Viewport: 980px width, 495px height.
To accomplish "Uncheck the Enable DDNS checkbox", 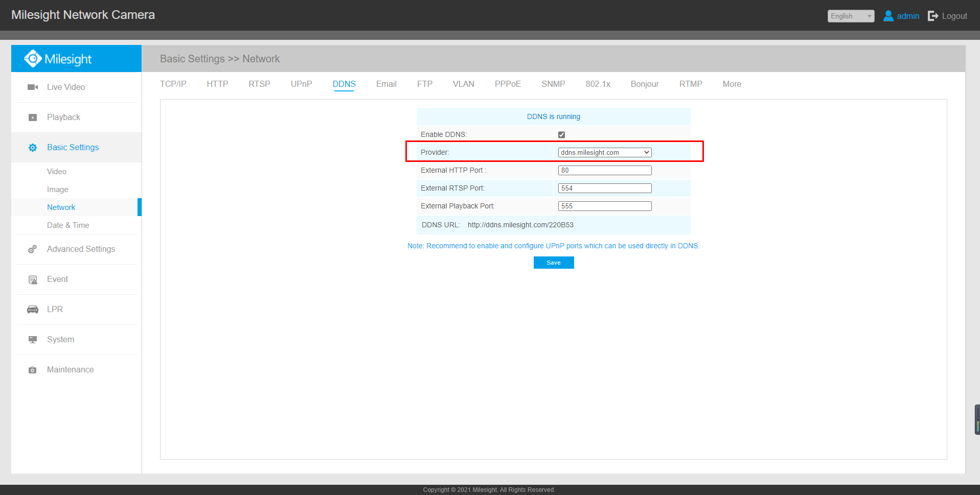I will (561, 135).
